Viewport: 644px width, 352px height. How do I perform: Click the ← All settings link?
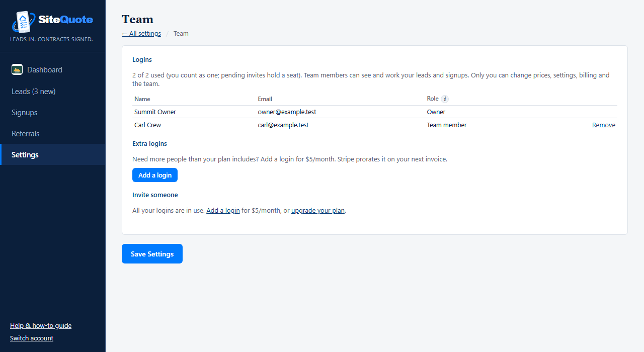point(141,34)
